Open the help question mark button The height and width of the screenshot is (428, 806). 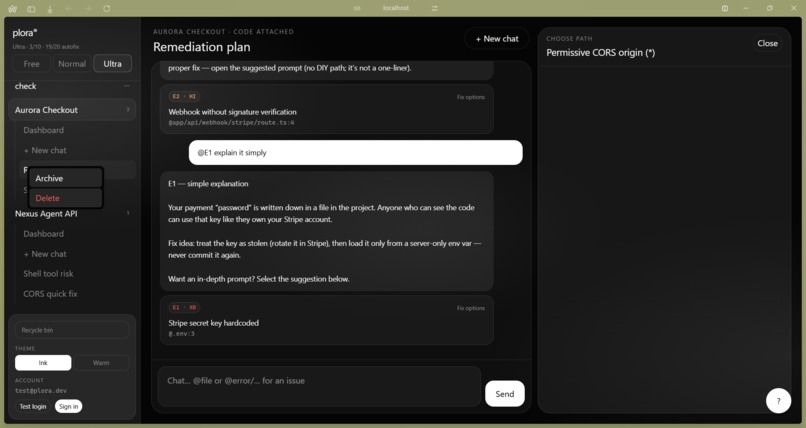[778, 401]
